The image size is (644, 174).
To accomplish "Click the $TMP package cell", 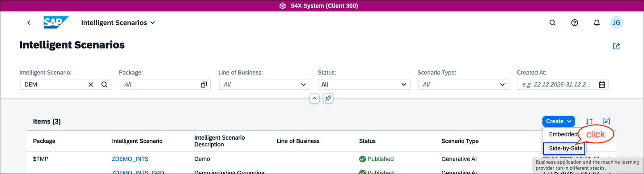I will (x=41, y=159).
